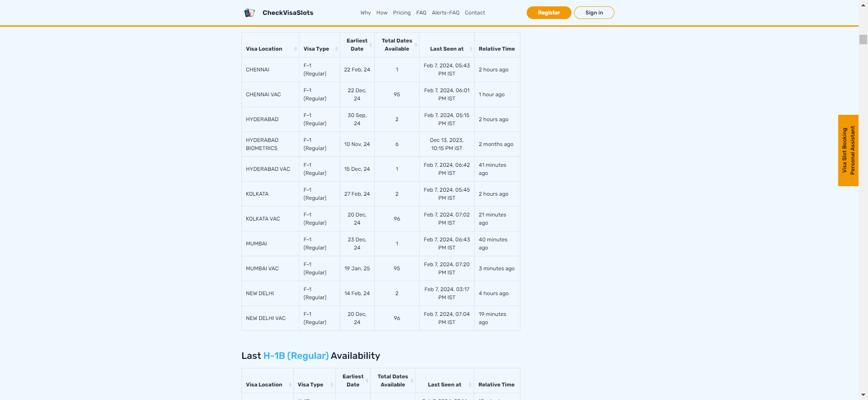Click the 3 minutes ago cell
868x400 pixels.
497,268
